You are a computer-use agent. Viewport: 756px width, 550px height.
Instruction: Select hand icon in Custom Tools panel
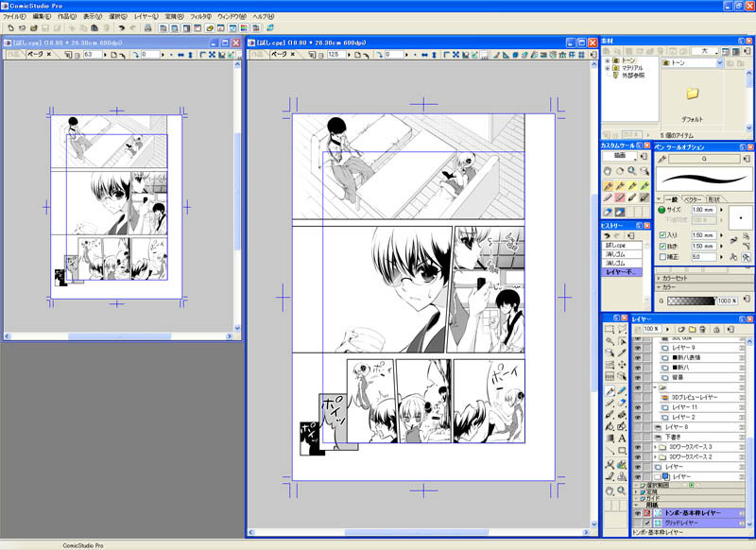point(608,171)
